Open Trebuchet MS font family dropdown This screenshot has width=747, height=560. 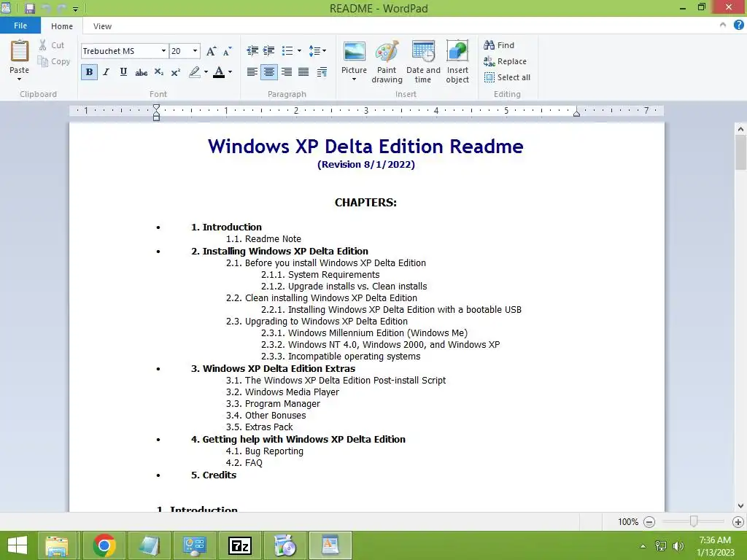(x=163, y=51)
